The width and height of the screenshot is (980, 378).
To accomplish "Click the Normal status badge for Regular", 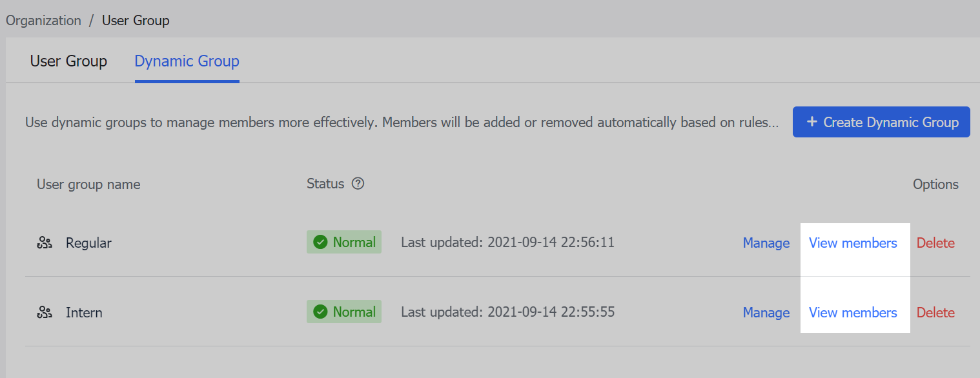I will [344, 242].
